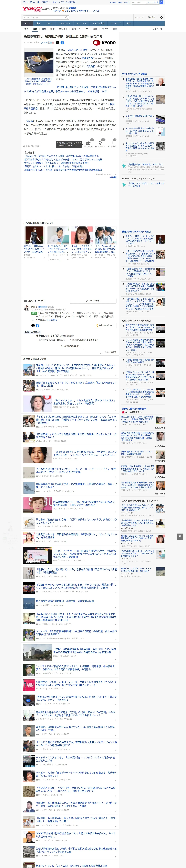Toggle the コメント非表示 checkbox
Screen dimensions: 186x868
[x=102, y=352]
